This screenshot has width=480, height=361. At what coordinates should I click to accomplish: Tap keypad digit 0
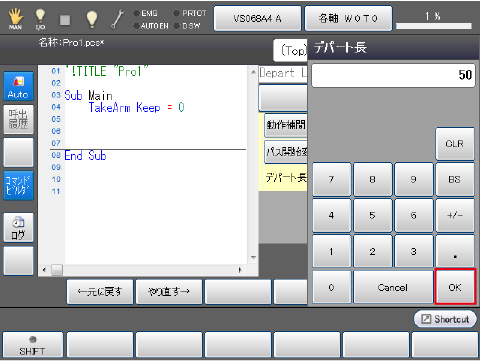tap(332, 287)
